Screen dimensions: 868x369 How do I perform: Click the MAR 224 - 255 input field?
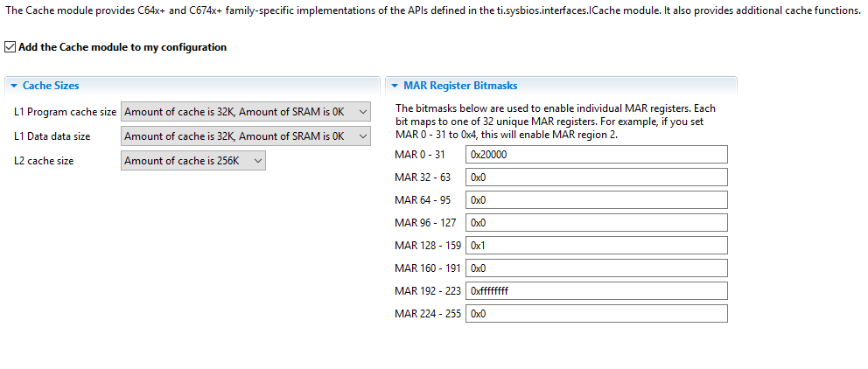(596, 313)
